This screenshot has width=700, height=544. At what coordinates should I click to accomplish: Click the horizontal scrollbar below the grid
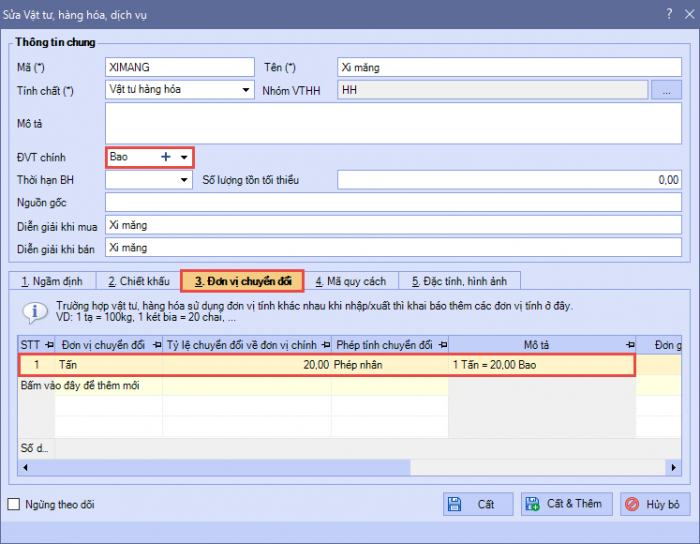(x=350, y=468)
